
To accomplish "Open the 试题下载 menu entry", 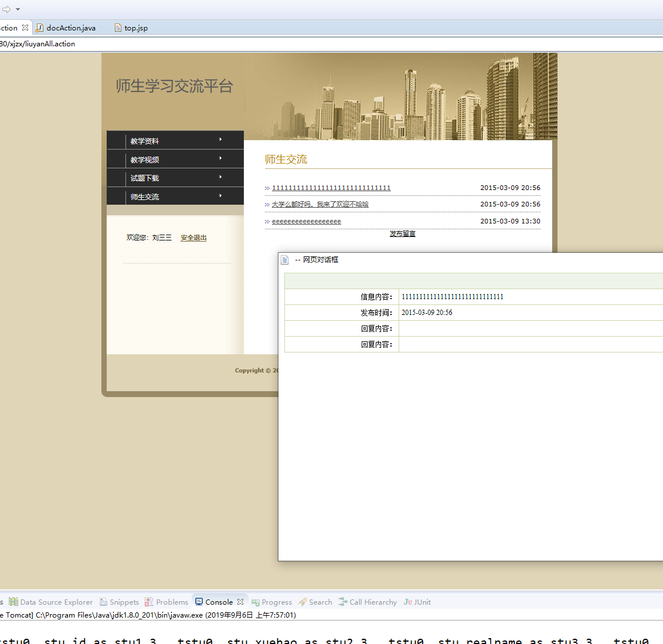I will point(175,178).
